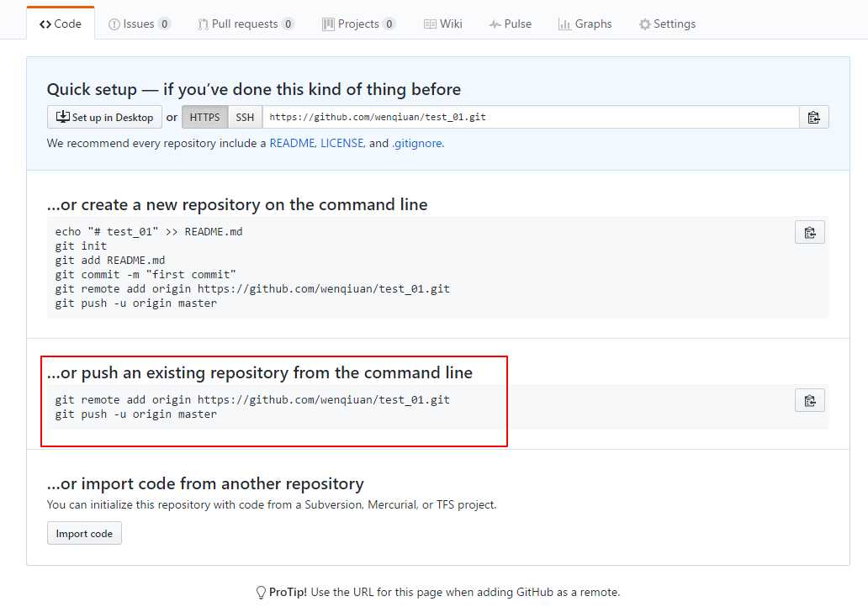Switch to the Issues tab
This screenshot has width=868, height=612.
tap(140, 24)
